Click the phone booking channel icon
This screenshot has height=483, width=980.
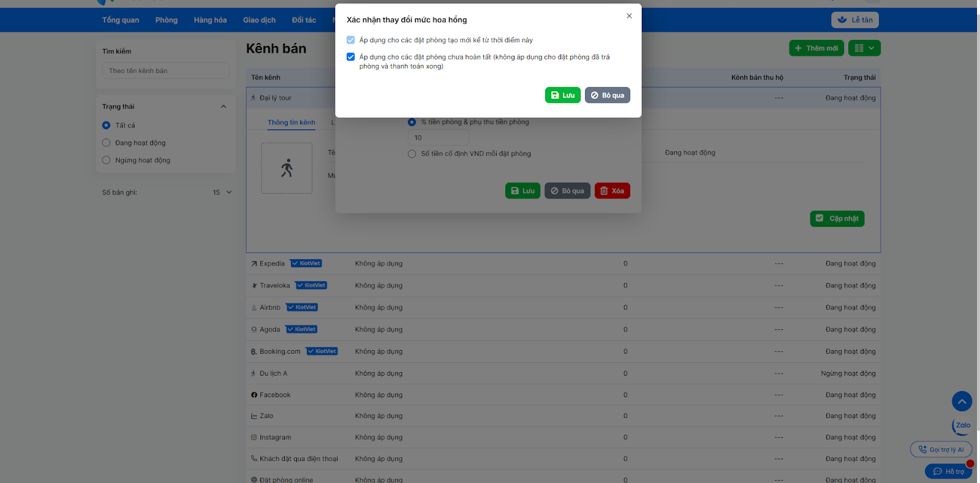[254, 458]
